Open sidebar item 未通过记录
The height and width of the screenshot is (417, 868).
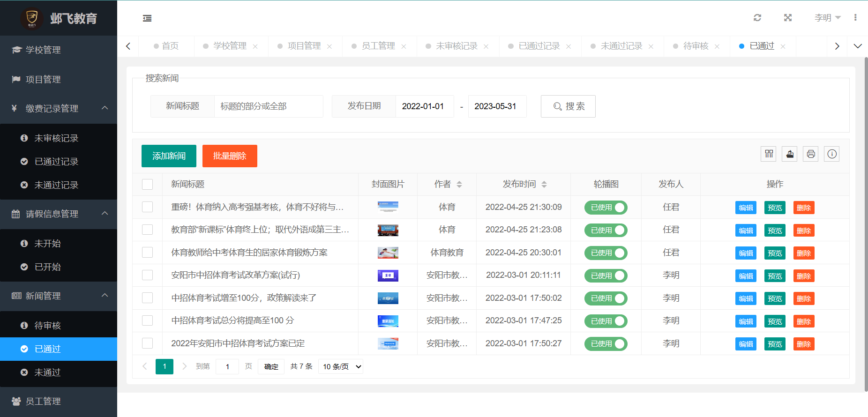[x=59, y=185]
